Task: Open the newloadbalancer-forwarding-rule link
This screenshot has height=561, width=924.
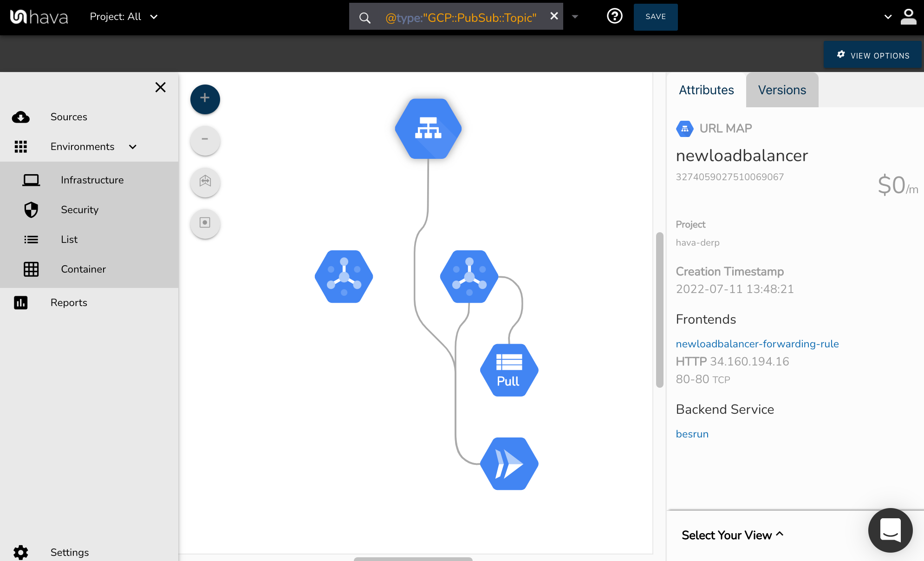Action: pyautogui.click(x=757, y=344)
